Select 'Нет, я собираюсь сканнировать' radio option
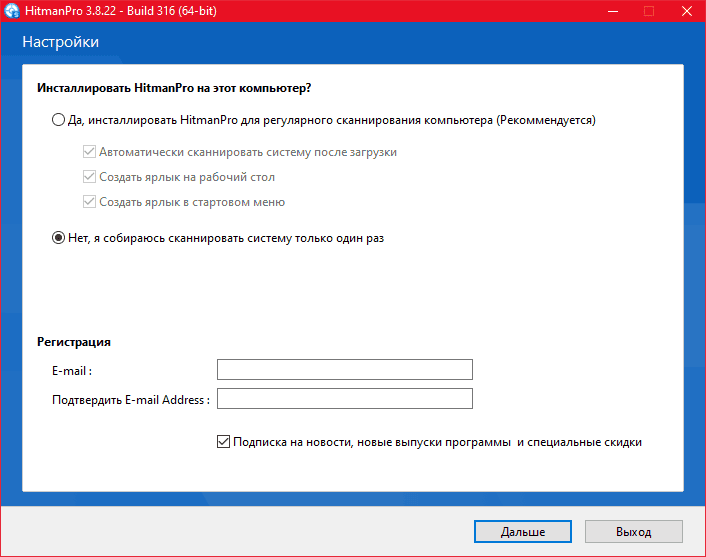This screenshot has width=706, height=557. click(58, 238)
